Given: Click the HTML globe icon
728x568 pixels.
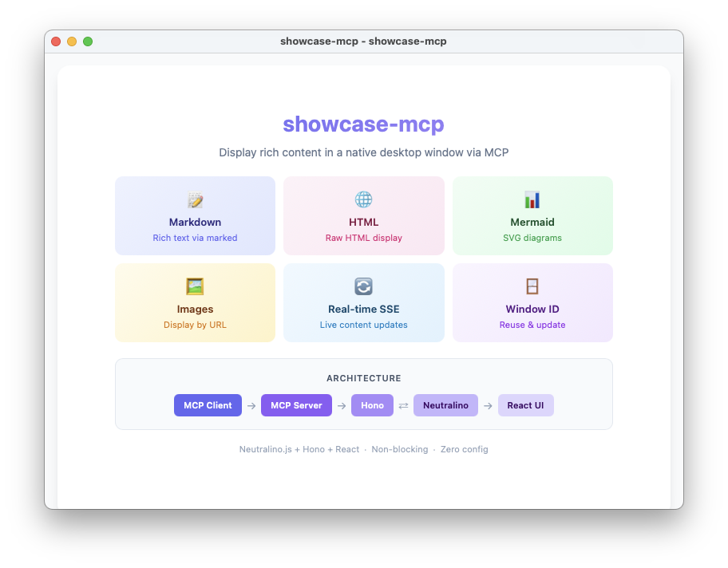Looking at the screenshot, I should [363, 199].
